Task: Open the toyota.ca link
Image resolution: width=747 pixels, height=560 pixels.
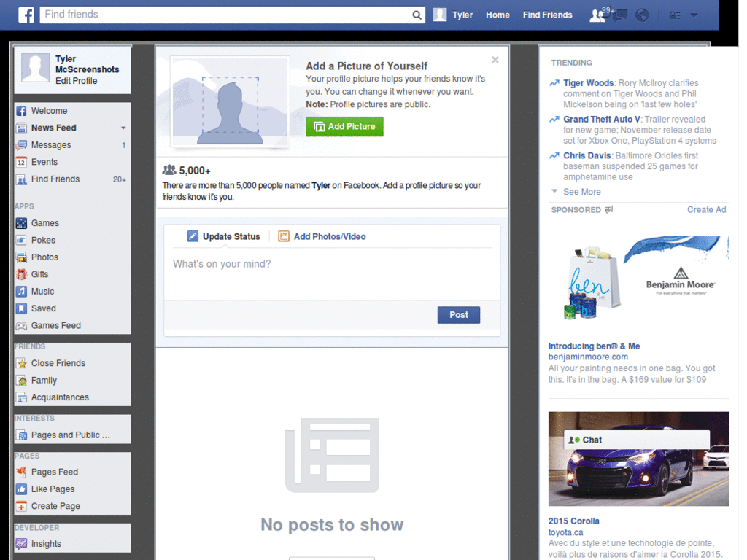Action: [x=565, y=532]
